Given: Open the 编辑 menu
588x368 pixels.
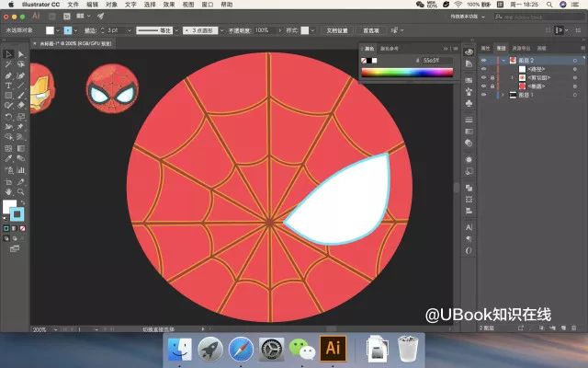Looking at the screenshot, I should point(92,5).
